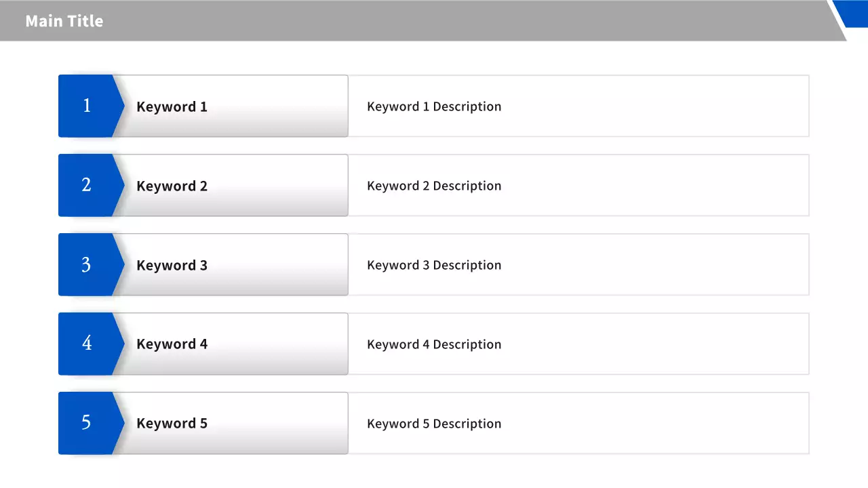Image resolution: width=868 pixels, height=488 pixels.
Task: Click the blank white area below Keyword 5 row
Action: 434,472
